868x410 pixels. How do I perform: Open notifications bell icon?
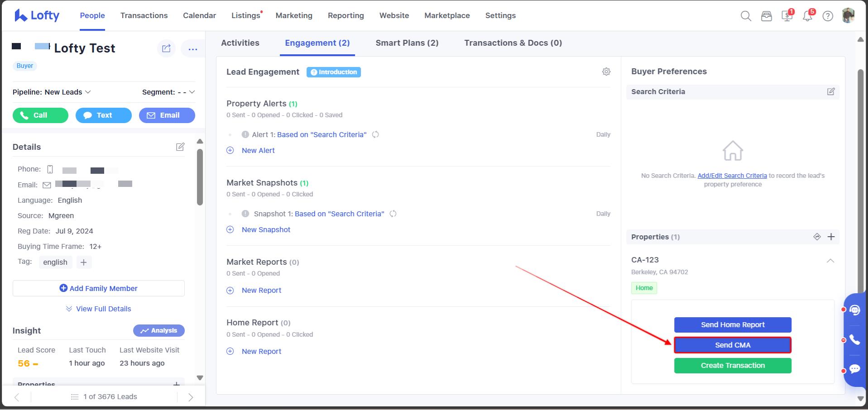coord(807,16)
